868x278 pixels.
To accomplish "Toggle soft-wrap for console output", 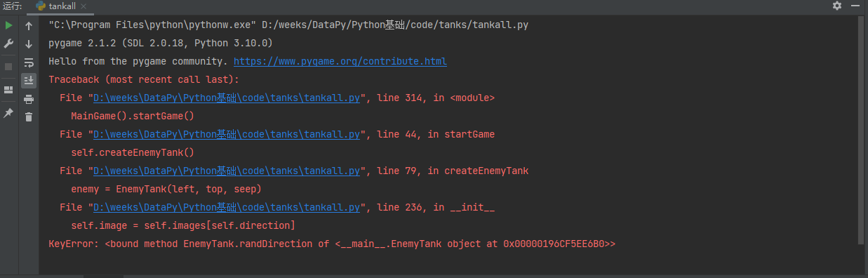I will click(x=29, y=62).
